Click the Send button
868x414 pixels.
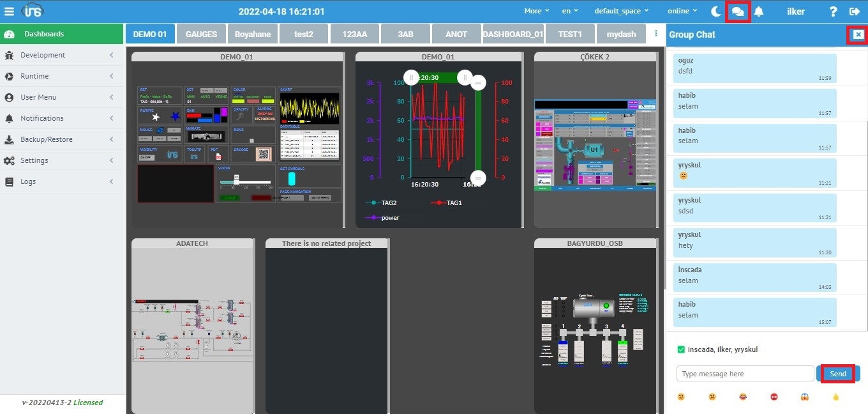pos(837,374)
